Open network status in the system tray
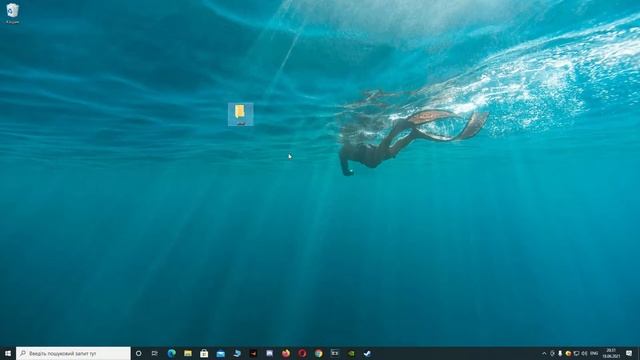Viewport: 640px width, 360px height. coord(576,353)
